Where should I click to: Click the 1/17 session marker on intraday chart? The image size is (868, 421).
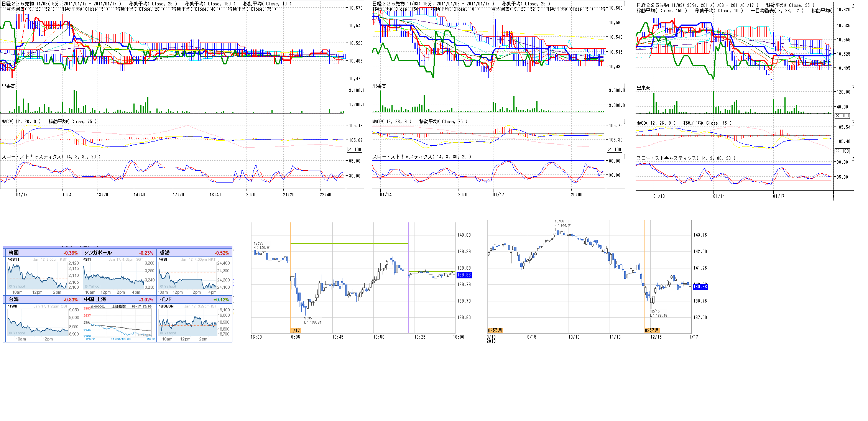(x=295, y=331)
